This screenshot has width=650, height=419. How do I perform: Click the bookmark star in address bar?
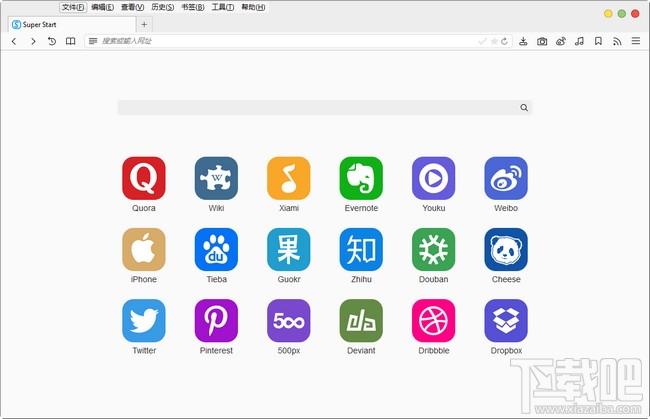click(x=494, y=41)
